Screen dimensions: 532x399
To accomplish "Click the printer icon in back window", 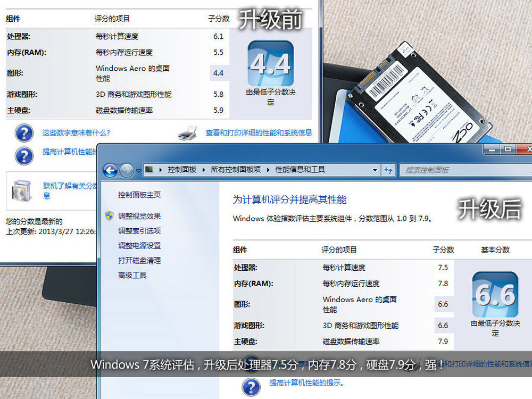I will tap(187, 134).
